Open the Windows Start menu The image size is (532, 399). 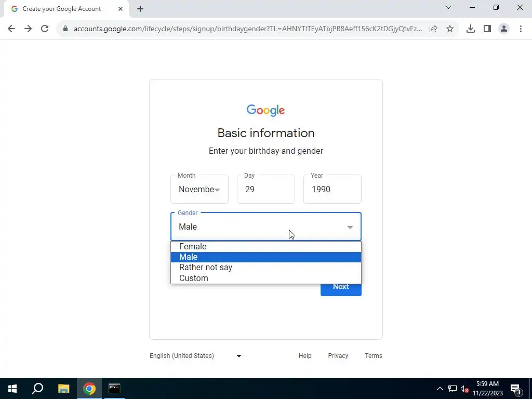(12, 389)
